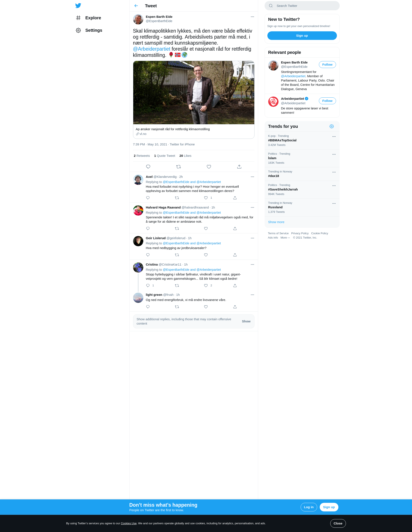The height and width of the screenshot is (532, 412).
Task: Open Terms of Service link
Action: (278, 233)
